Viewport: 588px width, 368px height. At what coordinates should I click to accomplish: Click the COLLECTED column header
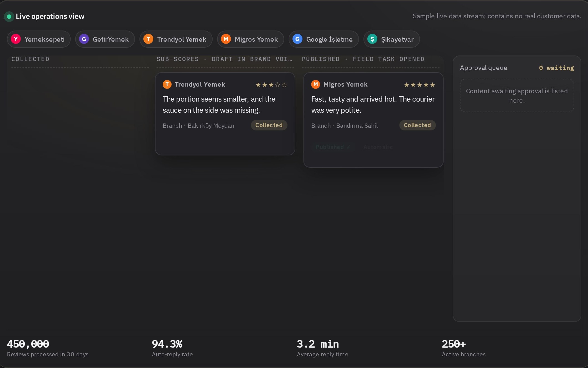pos(30,59)
